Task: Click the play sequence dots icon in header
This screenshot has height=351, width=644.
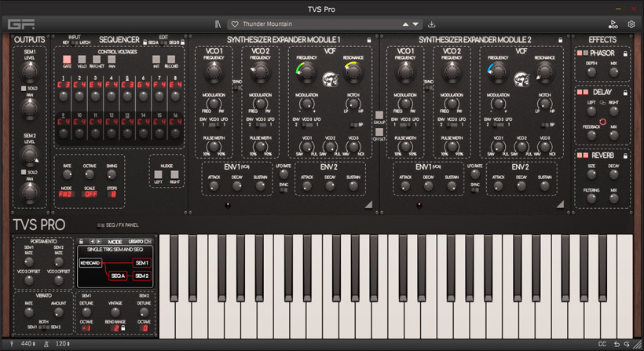Action: [613, 24]
